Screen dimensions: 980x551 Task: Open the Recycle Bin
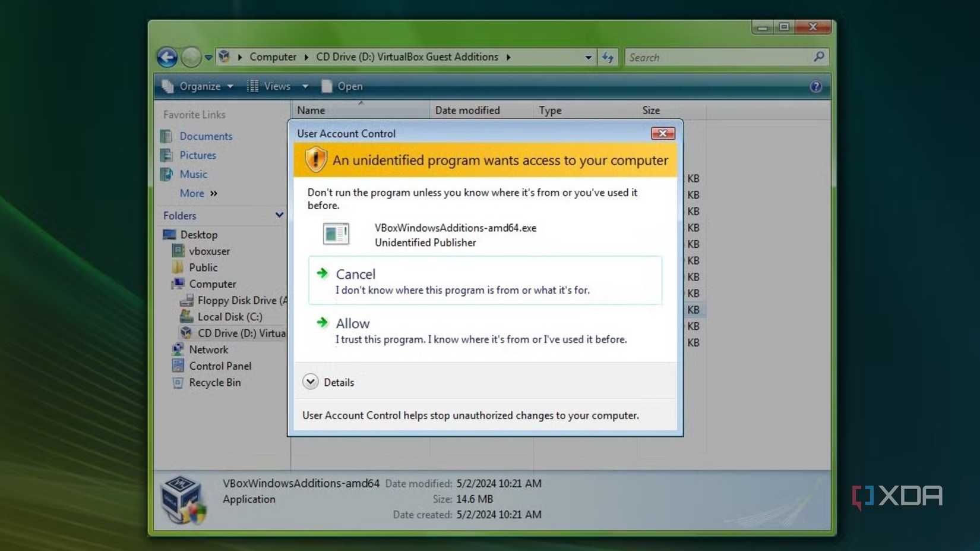click(x=214, y=383)
